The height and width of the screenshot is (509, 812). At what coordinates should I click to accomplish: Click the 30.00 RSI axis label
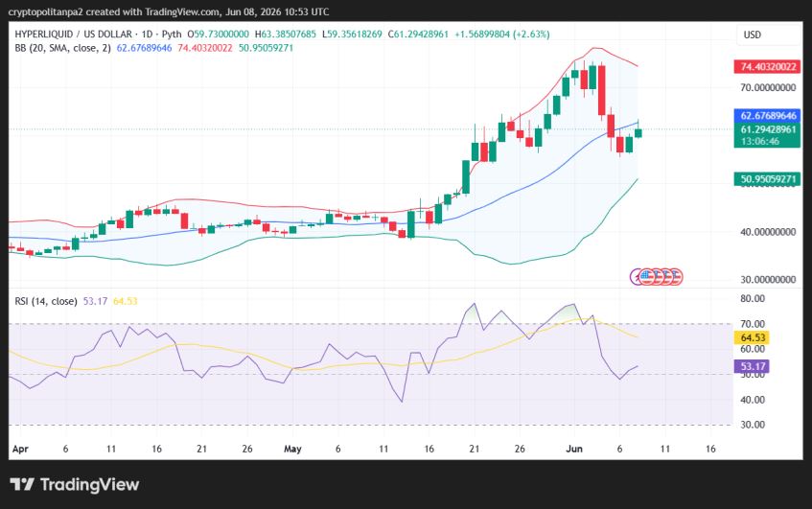753,425
